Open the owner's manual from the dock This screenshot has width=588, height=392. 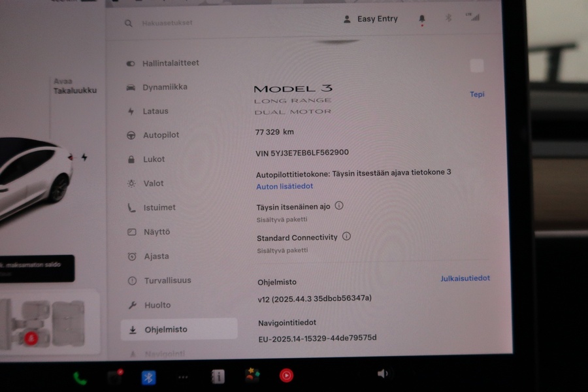(x=218, y=376)
